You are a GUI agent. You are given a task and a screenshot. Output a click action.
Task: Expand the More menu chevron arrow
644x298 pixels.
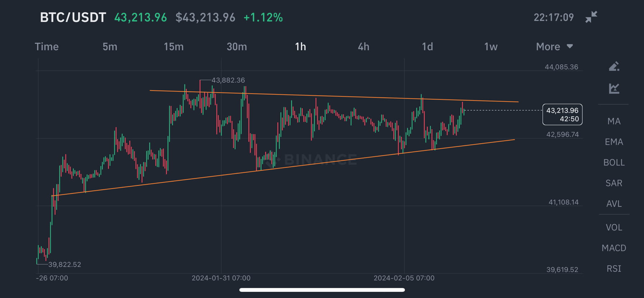pos(570,46)
